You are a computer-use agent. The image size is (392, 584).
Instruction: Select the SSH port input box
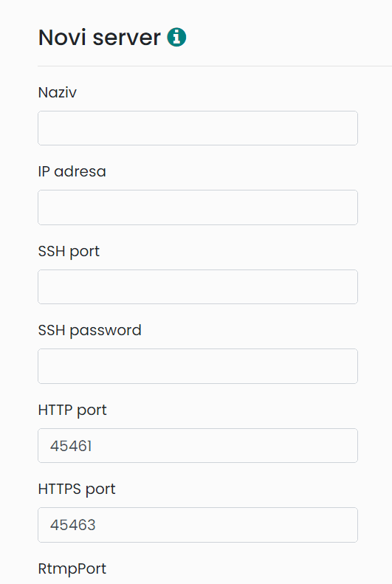click(x=198, y=286)
